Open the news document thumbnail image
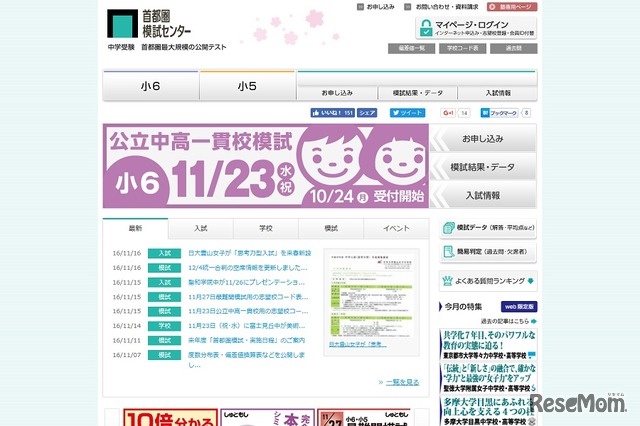The image size is (640, 426). tap(371, 296)
